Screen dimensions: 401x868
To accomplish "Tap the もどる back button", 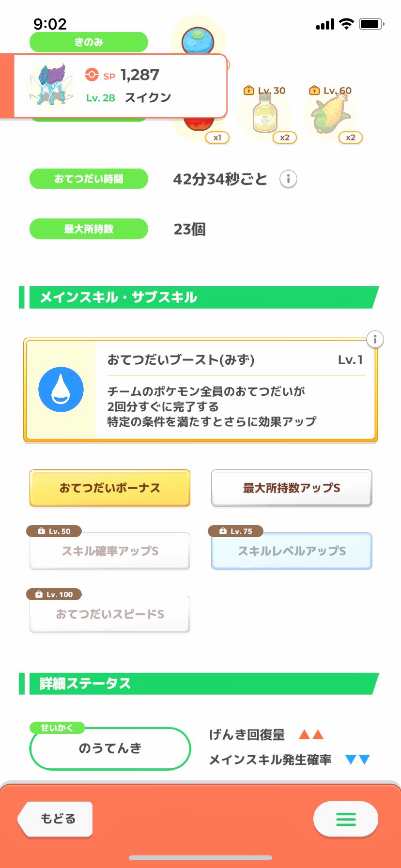I will [x=56, y=819].
